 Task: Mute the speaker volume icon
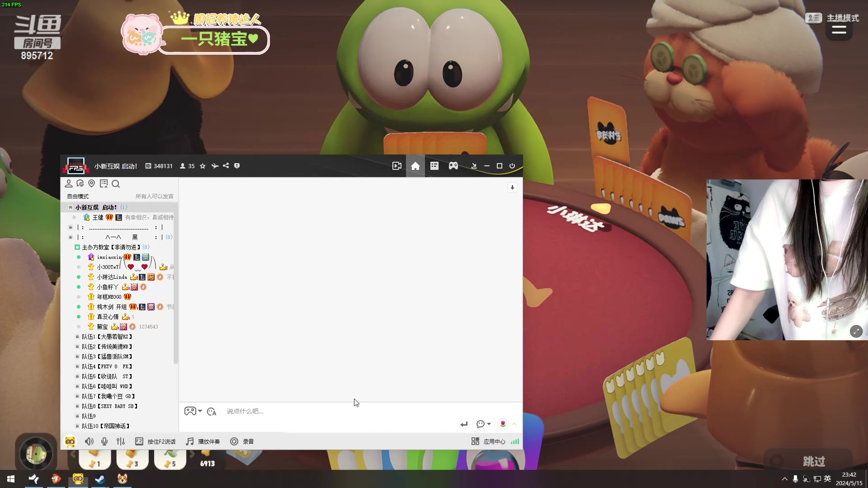89,441
